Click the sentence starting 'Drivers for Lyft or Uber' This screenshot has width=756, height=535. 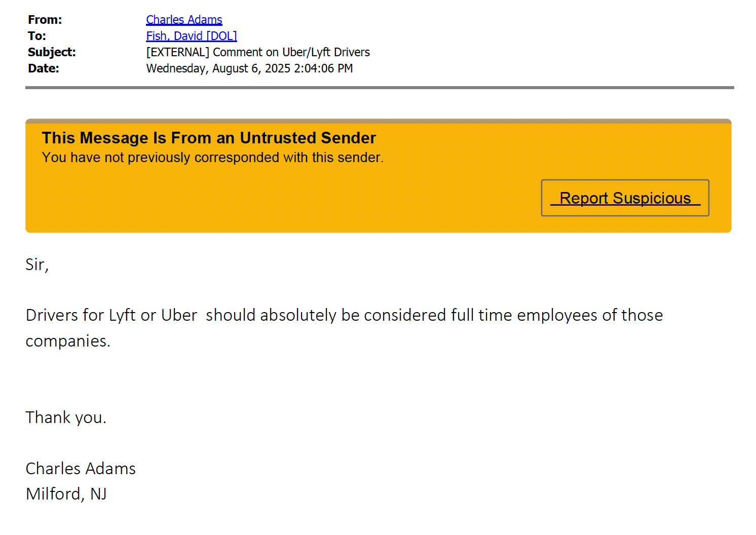pos(344,328)
